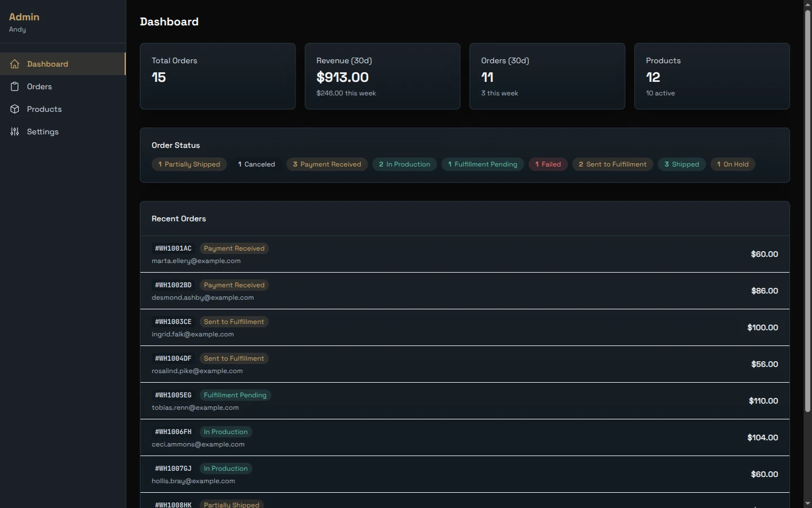Filter by Partially Shipped status badge
812x508 pixels.
(189, 164)
